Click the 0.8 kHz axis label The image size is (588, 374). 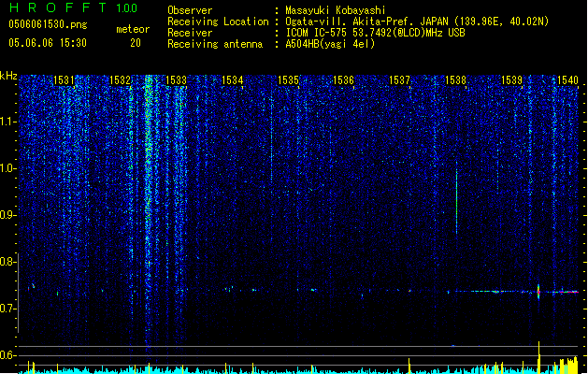pos(7,262)
